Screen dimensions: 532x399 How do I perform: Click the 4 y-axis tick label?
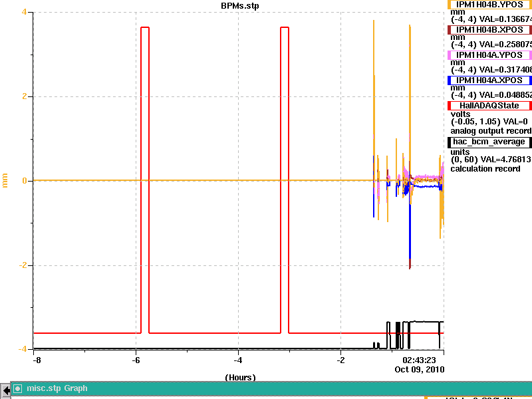tap(24, 12)
